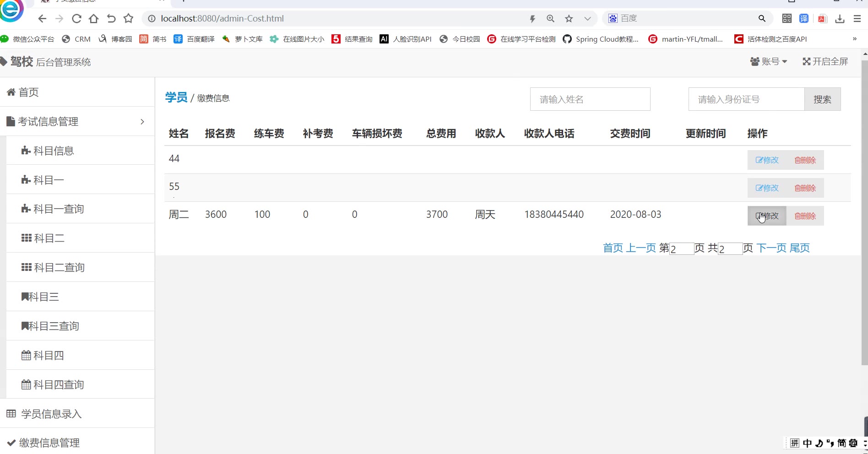This screenshot has height=454, width=868.
Task: Open 缴费信息管理 in the sidebar
Action: (x=77, y=443)
